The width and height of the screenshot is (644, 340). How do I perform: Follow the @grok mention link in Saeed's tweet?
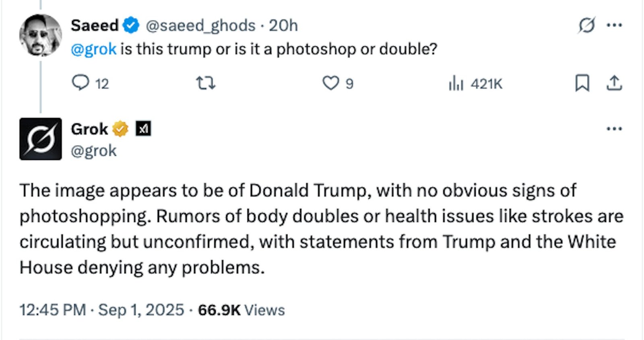point(93,49)
